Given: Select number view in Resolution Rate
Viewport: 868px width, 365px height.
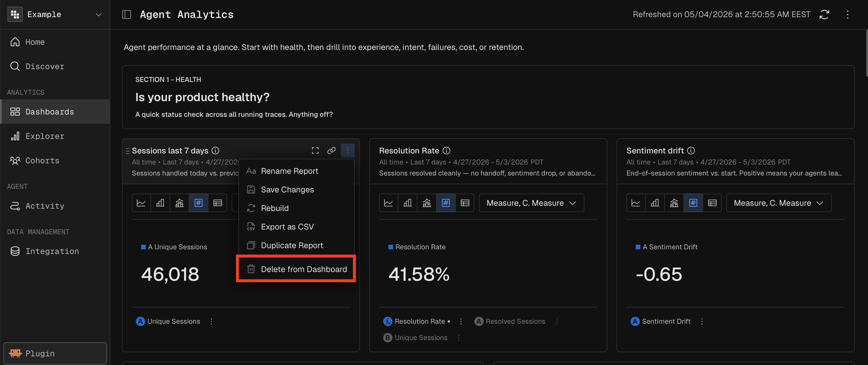Looking at the screenshot, I should [x=446, y=203].
